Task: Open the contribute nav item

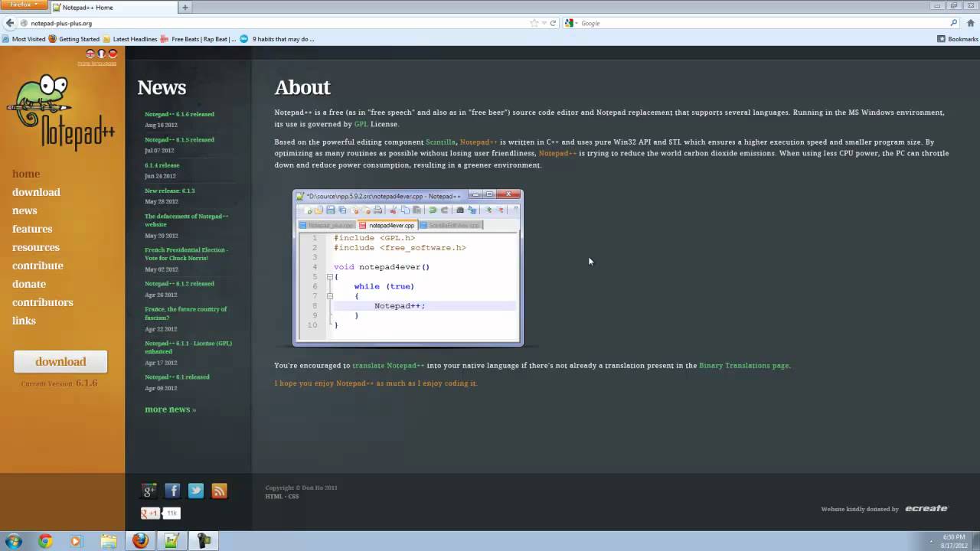Action: coord(38,266)
